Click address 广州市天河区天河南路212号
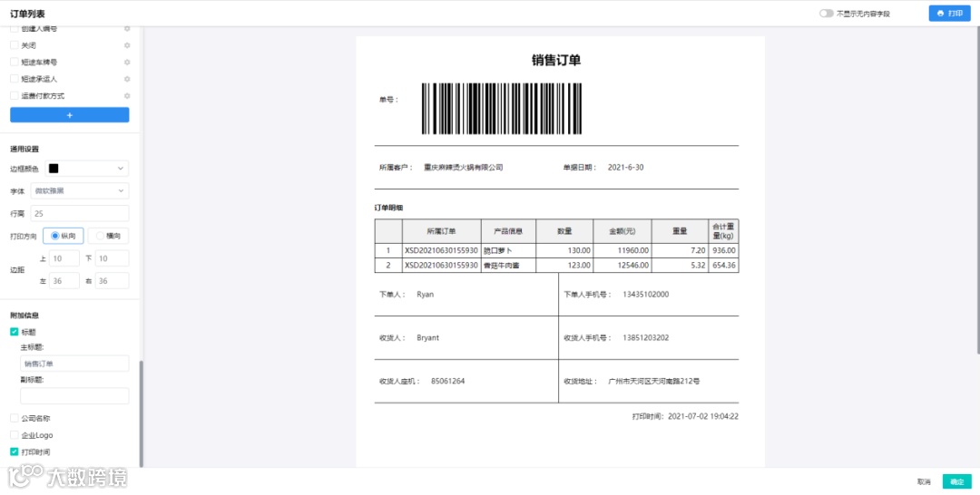 click(x=653, y=381)
